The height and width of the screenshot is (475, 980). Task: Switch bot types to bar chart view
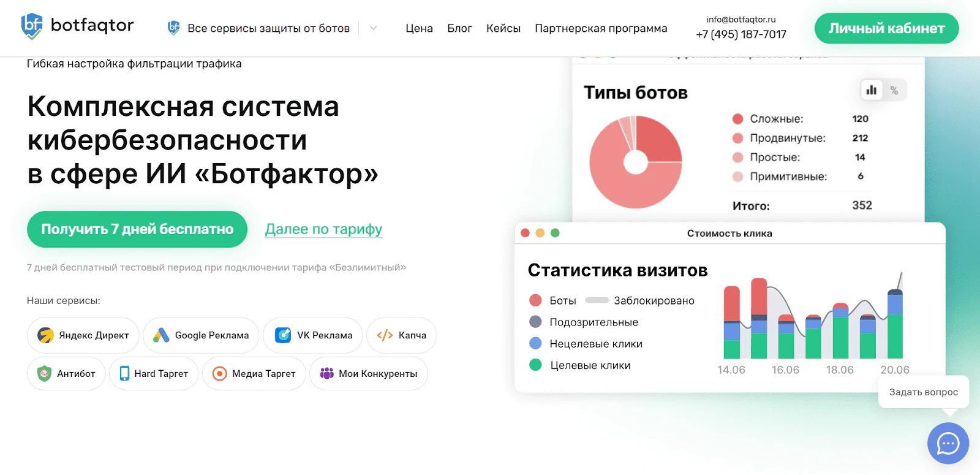tap(872, 90)
